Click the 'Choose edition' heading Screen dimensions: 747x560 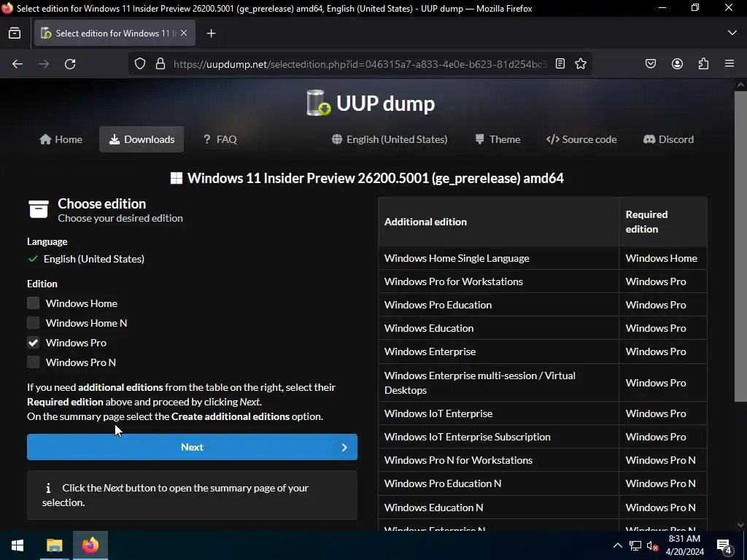102,204
